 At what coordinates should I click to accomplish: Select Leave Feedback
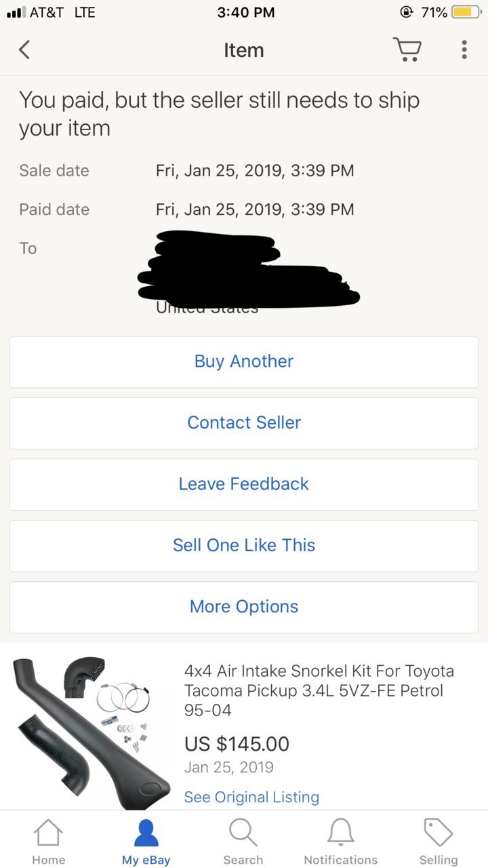244,484
